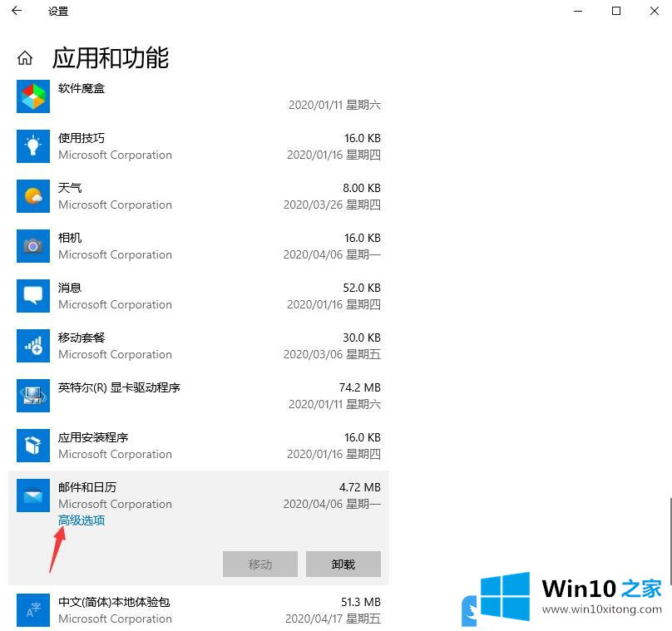Click the 30.0 KB size value

coord(362,338)
